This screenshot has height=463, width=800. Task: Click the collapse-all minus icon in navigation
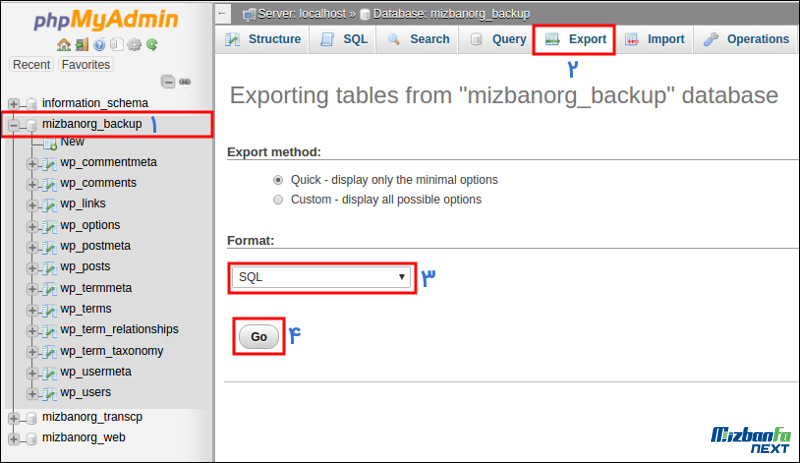tap(168, 82)
